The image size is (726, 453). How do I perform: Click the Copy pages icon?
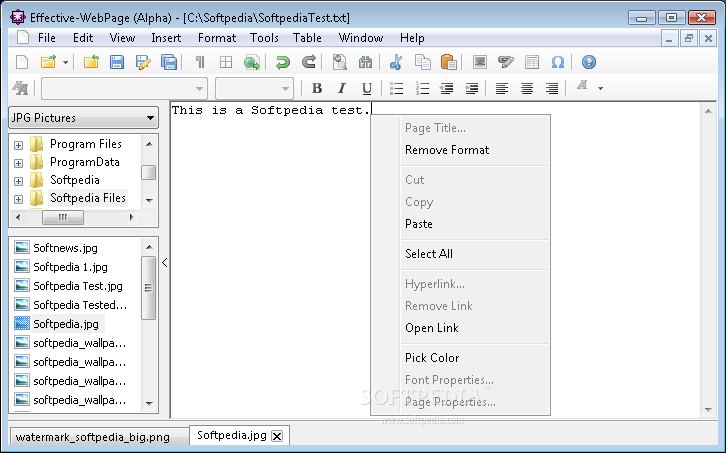pos(423,62)
